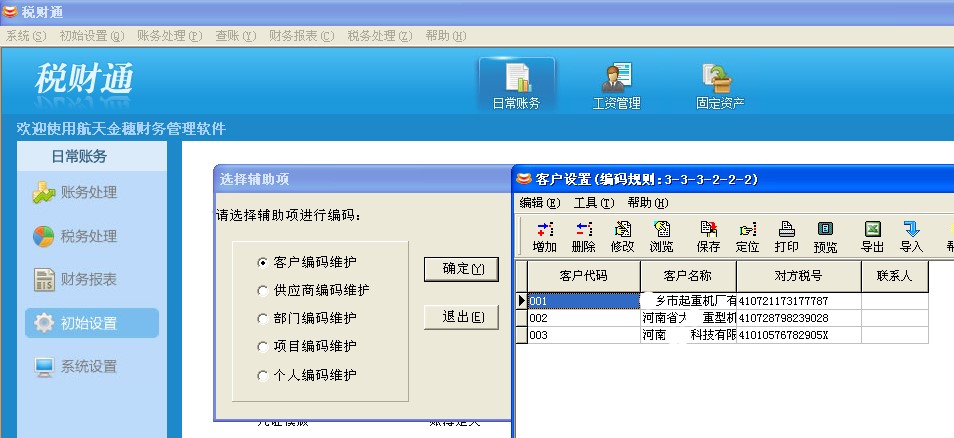Click the 导入 toolbar icon

pos(911,237)
